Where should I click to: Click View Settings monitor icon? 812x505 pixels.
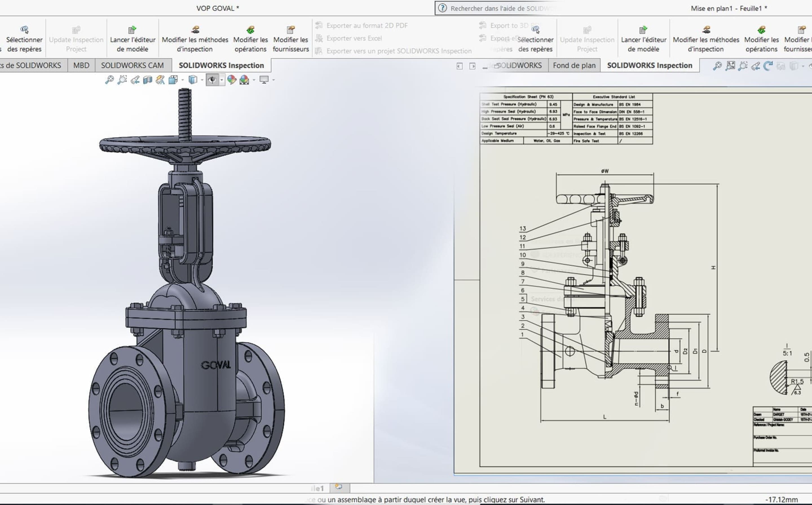pos(264,80)
